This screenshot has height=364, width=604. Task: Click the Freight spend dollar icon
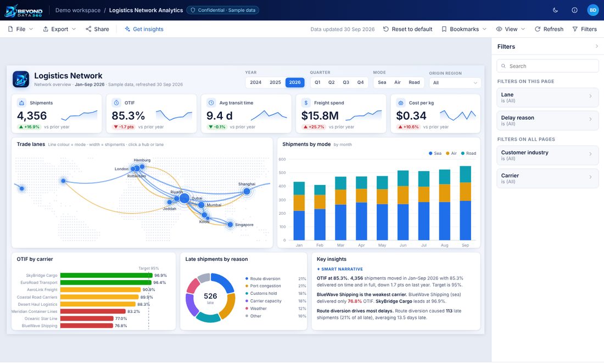[306, 103]
